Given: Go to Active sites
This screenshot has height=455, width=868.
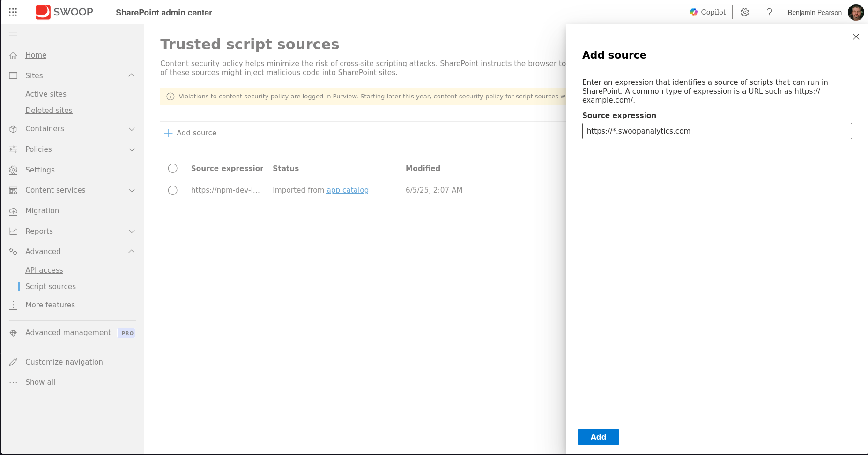Looking at the screenshot, I should point(46,94).
